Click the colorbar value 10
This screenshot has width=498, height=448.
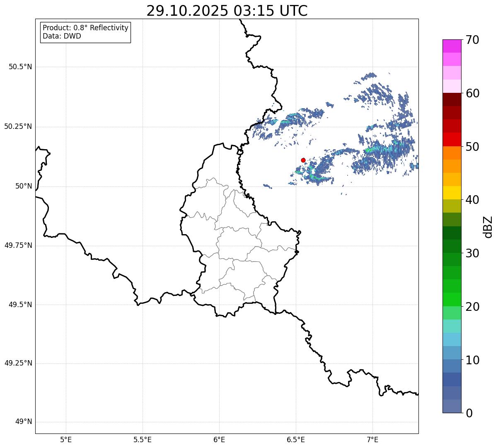[472, 360]
